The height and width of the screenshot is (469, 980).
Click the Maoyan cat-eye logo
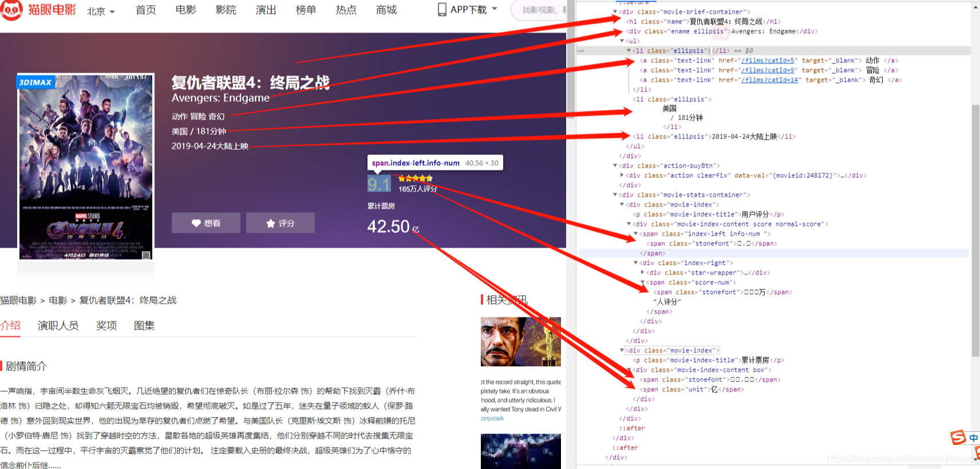point(11,10)
